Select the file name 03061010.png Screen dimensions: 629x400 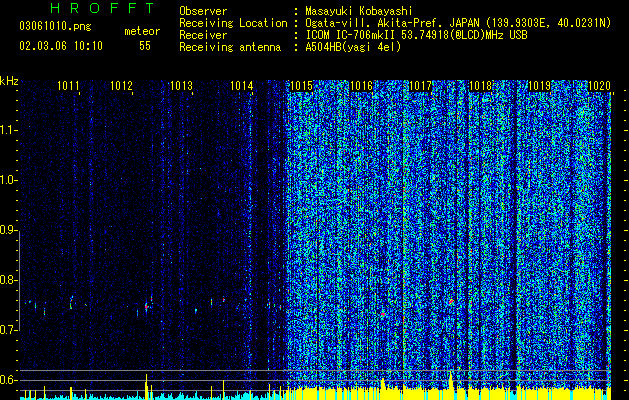point(55,26)
